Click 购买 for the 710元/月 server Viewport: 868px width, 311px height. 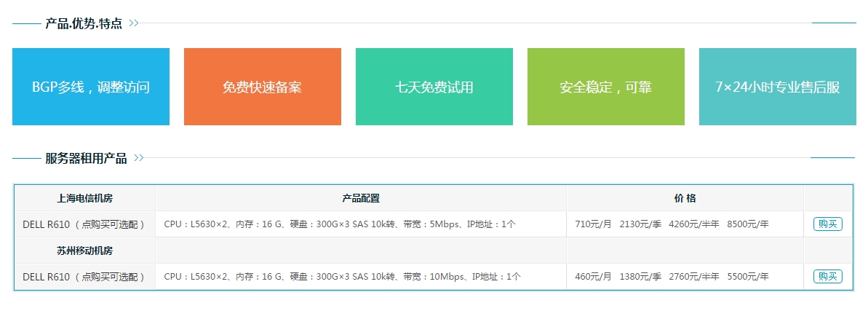coord(827,224)
